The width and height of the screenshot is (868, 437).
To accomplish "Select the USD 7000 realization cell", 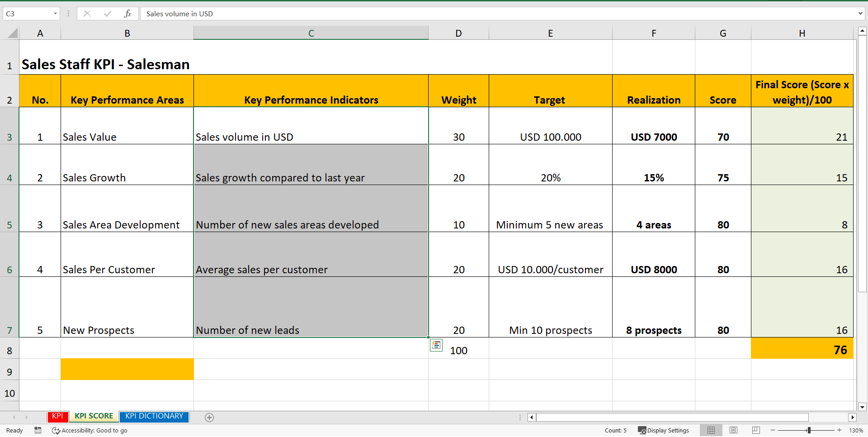I will coord(654,126).
